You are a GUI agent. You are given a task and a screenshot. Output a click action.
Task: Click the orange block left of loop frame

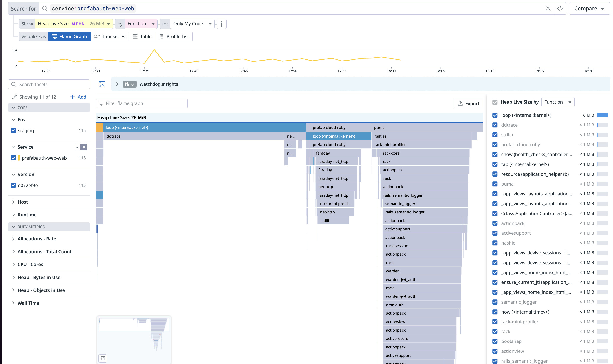(x=99, y=128)
